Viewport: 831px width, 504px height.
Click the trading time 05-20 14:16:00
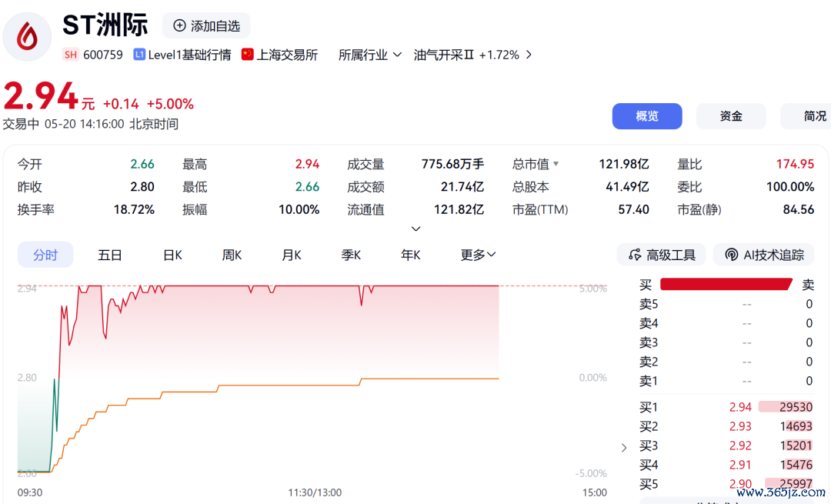click(x=85, y=124)
